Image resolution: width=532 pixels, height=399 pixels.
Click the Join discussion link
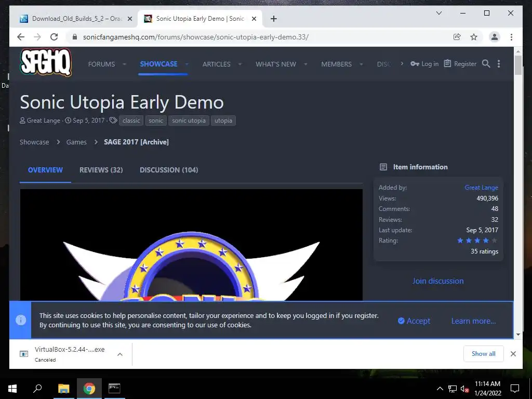pyautogui.click(x=437, y=281)
